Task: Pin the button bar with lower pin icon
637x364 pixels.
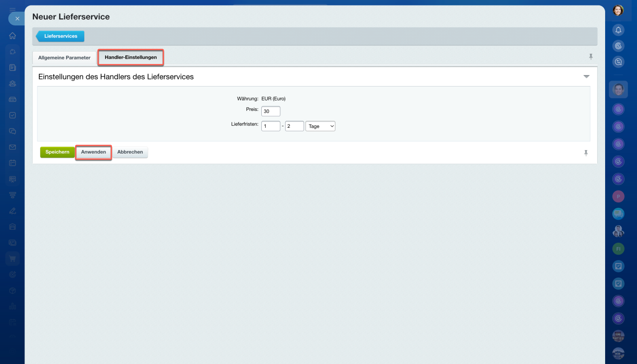Action: (x=586, y=153)
